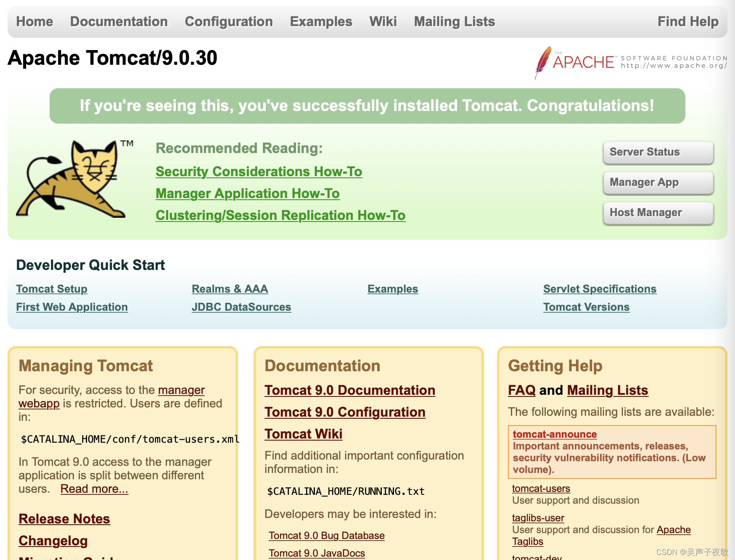Image resolution: width=735 pixels, height=560 pixels.
Task: Open the Home nav item
Action: tap(34, 21)
